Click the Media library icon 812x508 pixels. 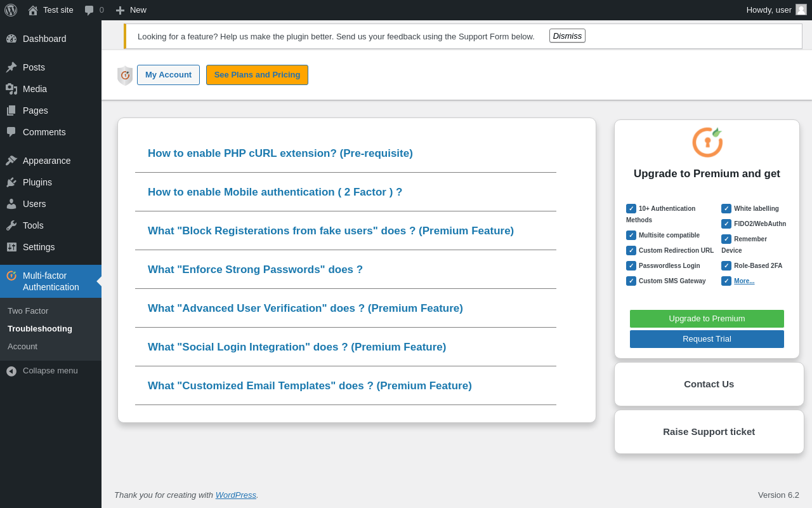point(11,89)
